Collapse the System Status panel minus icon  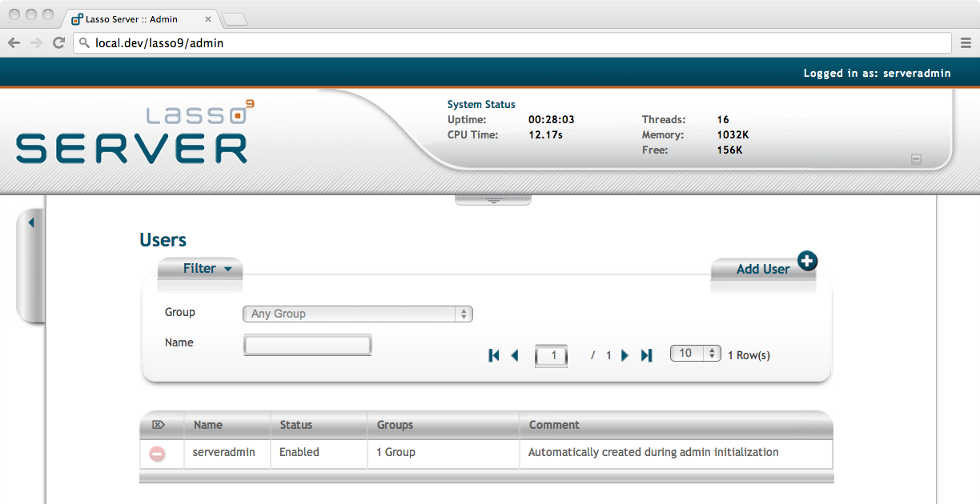[917, 159]
